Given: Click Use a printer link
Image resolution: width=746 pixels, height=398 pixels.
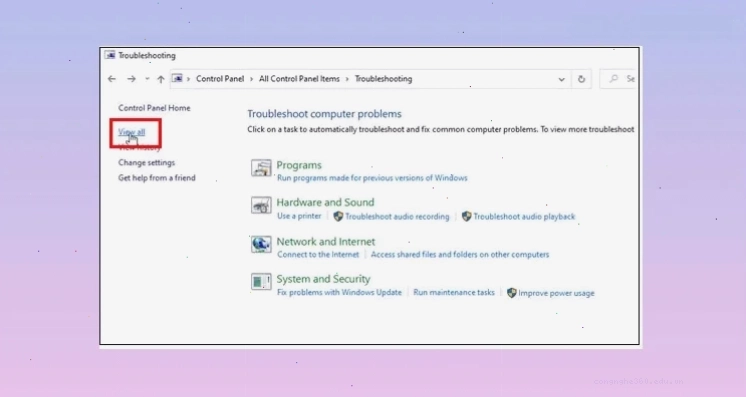Looking at the screenshot, I should (299, 216).
